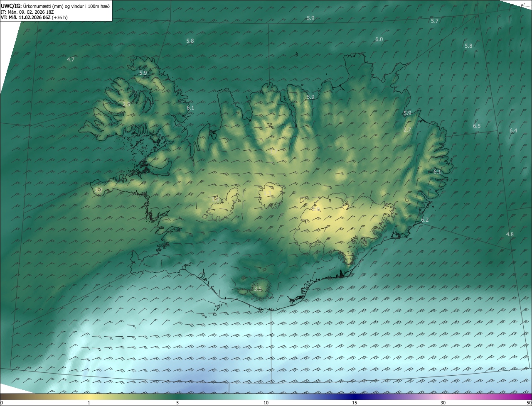Click the 30 tick on the colour scale
Screen dimensions: 532x406
pyautogui.click(x=443, y=403)
